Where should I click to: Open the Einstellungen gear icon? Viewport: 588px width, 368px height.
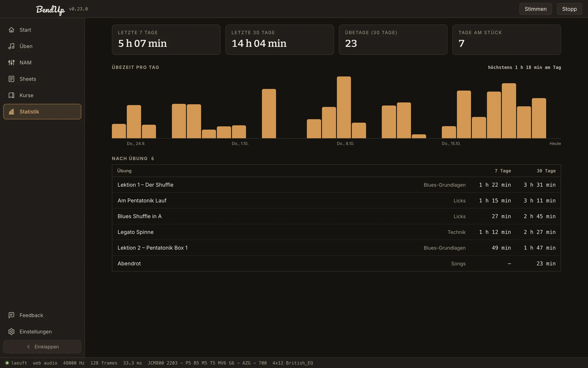tap(11, 331)
